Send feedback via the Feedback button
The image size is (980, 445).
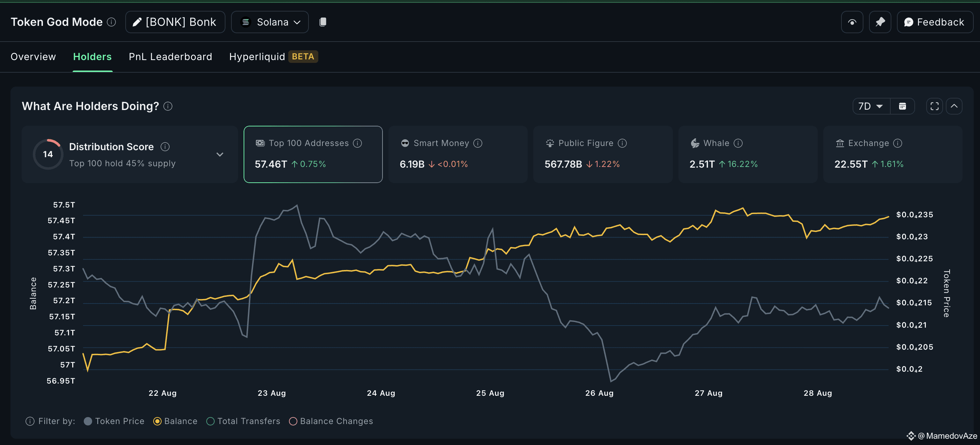935,22
